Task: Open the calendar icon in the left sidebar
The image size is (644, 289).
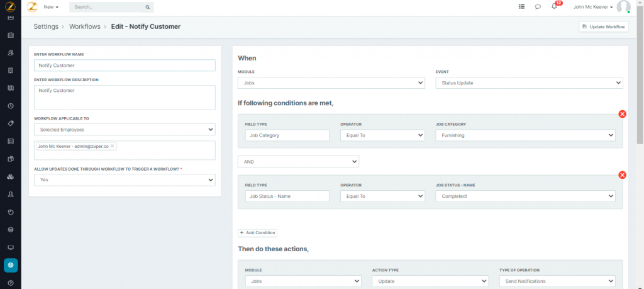Action: pyautogui.click(x=11, y=35)
